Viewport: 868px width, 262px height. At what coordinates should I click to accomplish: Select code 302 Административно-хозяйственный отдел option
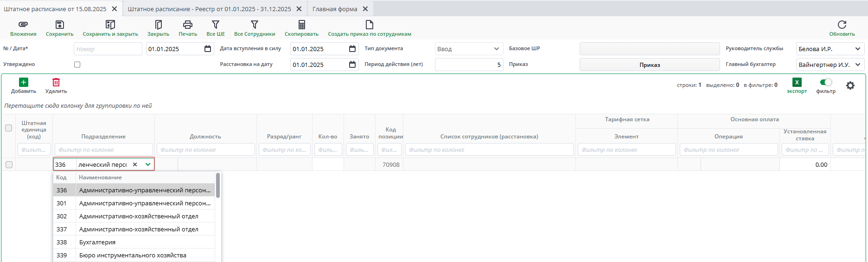click(x=134, y=216)
